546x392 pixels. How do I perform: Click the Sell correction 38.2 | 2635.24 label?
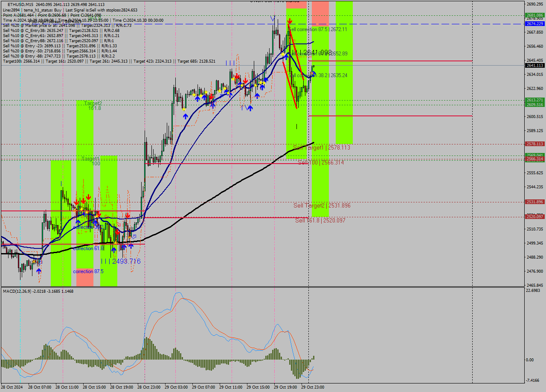pyautogui.click(x=318, y=75)
